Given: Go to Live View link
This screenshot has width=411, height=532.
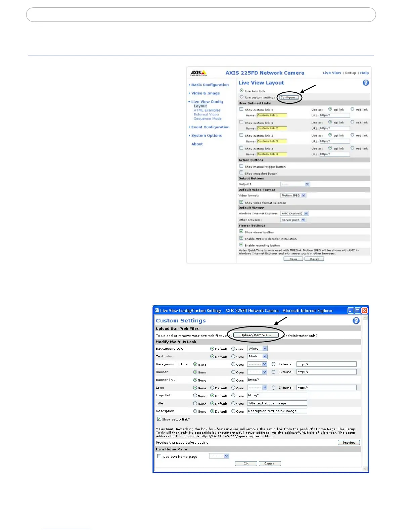Looking at the screenshot, I should click(x=332, y=73).
